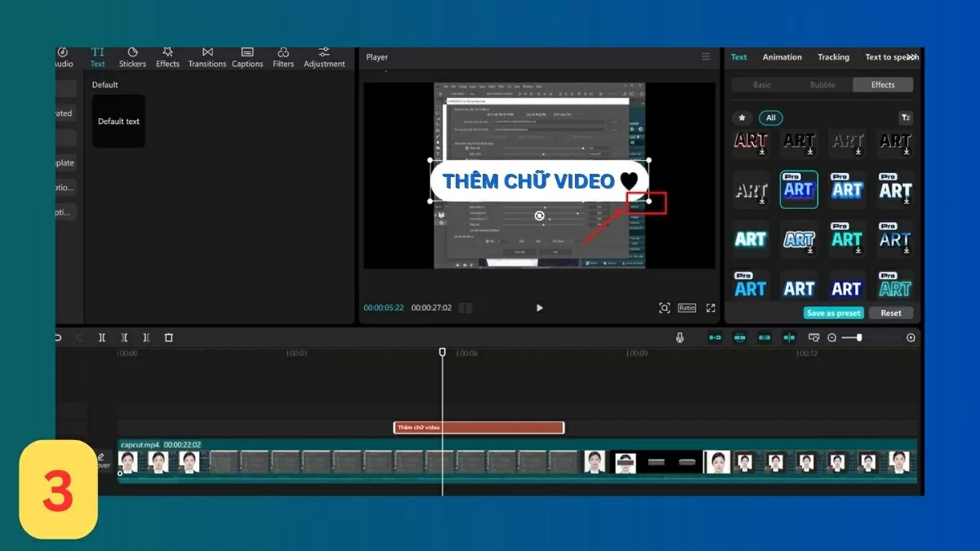980x551 pixels.
Task: Open the Captions panel
Action: pos(247,57)
